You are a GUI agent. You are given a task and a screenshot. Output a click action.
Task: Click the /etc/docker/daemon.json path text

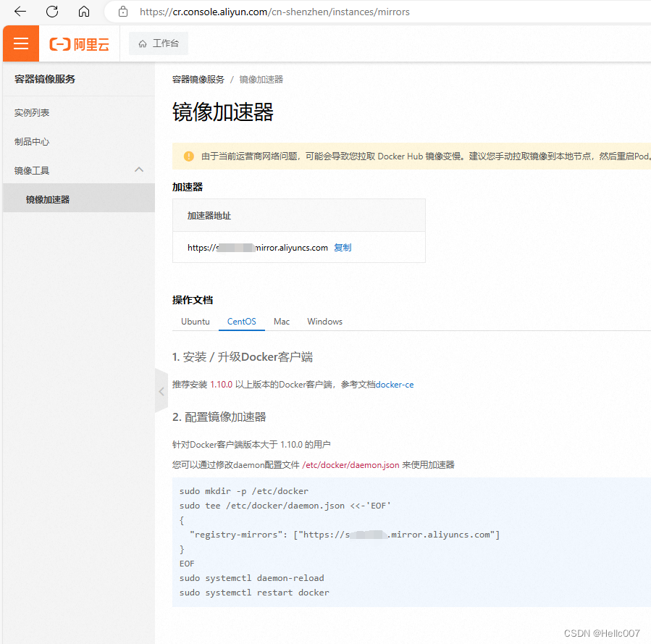tap(350, 465)
